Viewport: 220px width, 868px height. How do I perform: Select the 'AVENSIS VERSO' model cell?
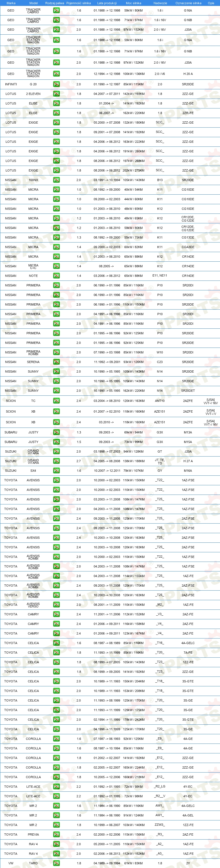click(33, 605)
